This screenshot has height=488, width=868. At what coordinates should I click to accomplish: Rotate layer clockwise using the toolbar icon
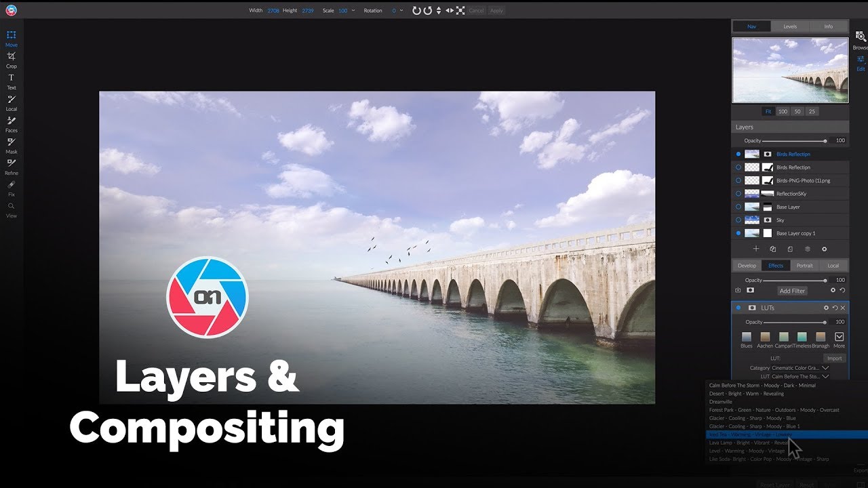[x=416, y=10]
